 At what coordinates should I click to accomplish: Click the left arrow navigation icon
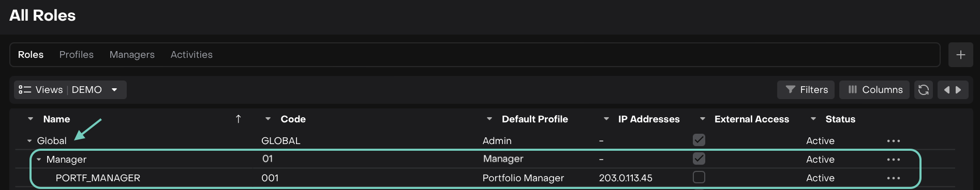click(x=947, y=90)
